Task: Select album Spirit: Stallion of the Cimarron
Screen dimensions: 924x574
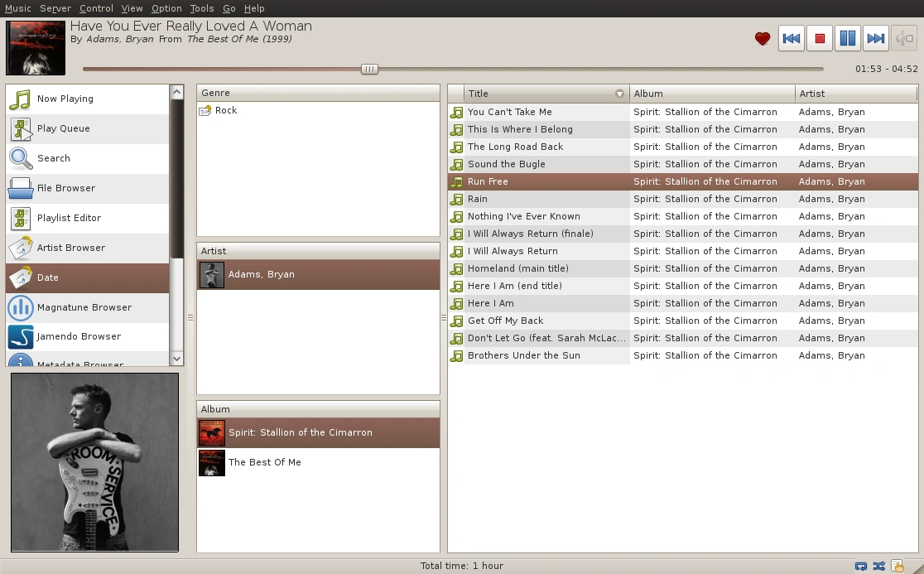Action: click(x=318, y=432)
